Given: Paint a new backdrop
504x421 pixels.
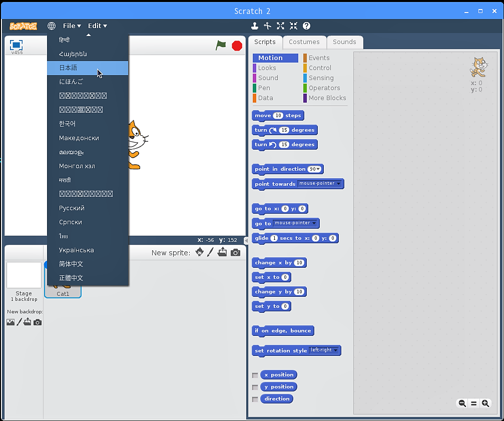Looking at the screenshot, I should [x=20, y=322].
